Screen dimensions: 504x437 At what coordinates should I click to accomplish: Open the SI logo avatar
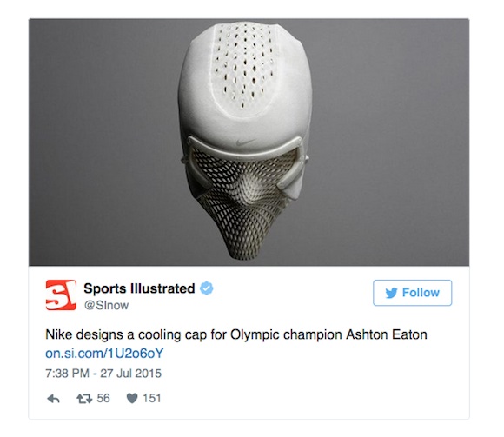(61, 295)
